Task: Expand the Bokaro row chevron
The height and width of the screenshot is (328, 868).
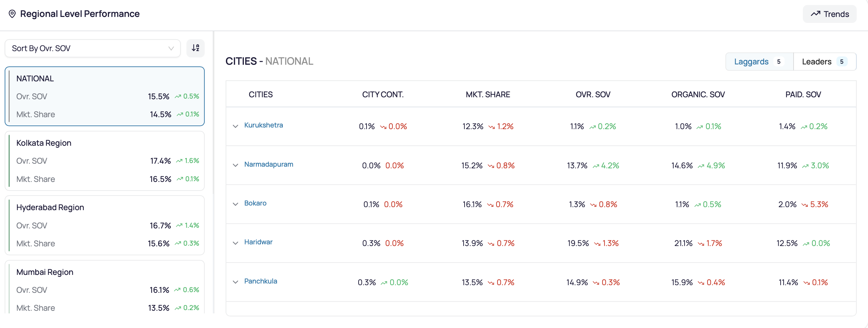Action: tap(236, 204)
